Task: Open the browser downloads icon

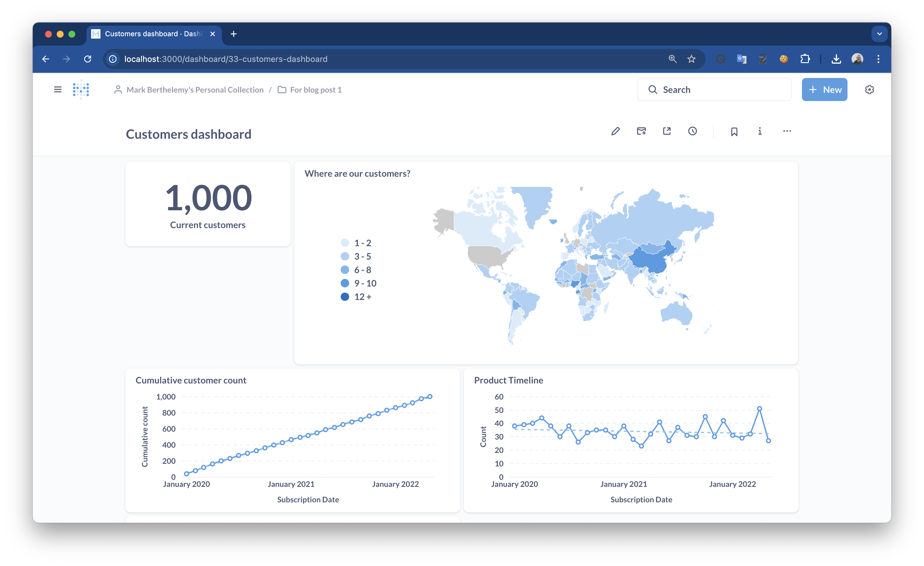Action: pyautogui.click(x=836, y=59)
